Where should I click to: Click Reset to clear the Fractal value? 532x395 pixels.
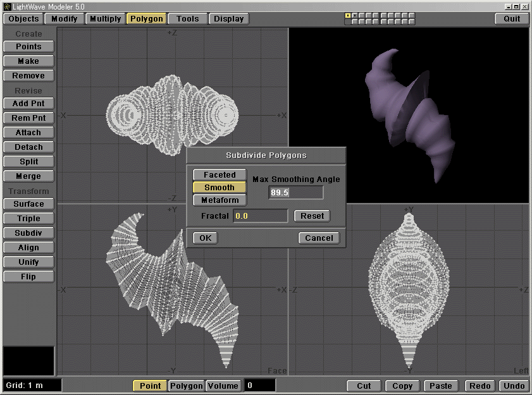(311, 216)
